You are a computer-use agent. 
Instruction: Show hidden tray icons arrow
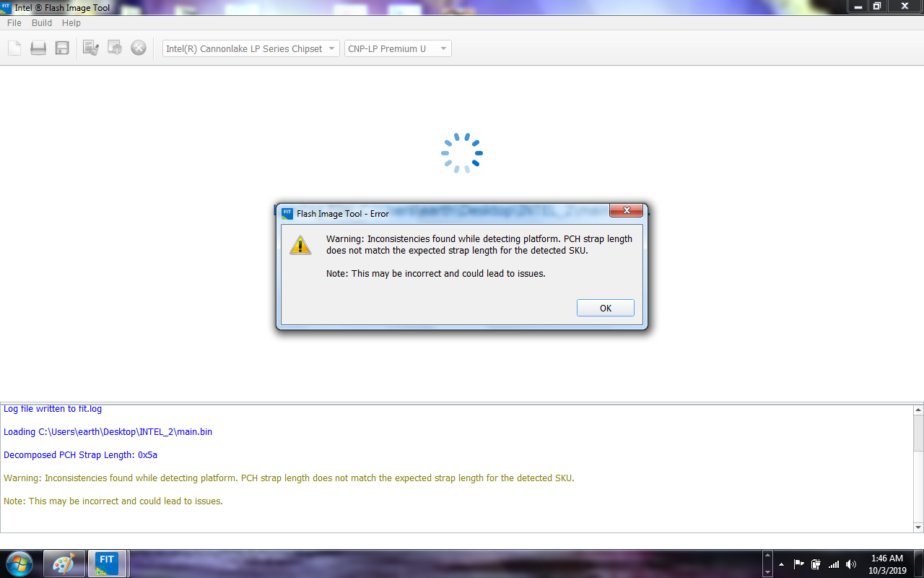(781, 564)
